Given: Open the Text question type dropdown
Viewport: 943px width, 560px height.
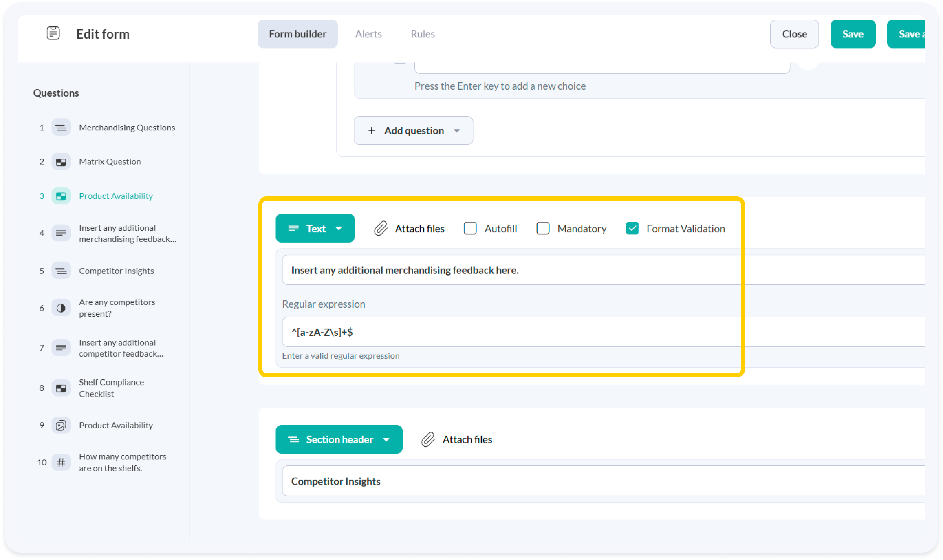Looking at the screenshot, I should tap(315, 228).
